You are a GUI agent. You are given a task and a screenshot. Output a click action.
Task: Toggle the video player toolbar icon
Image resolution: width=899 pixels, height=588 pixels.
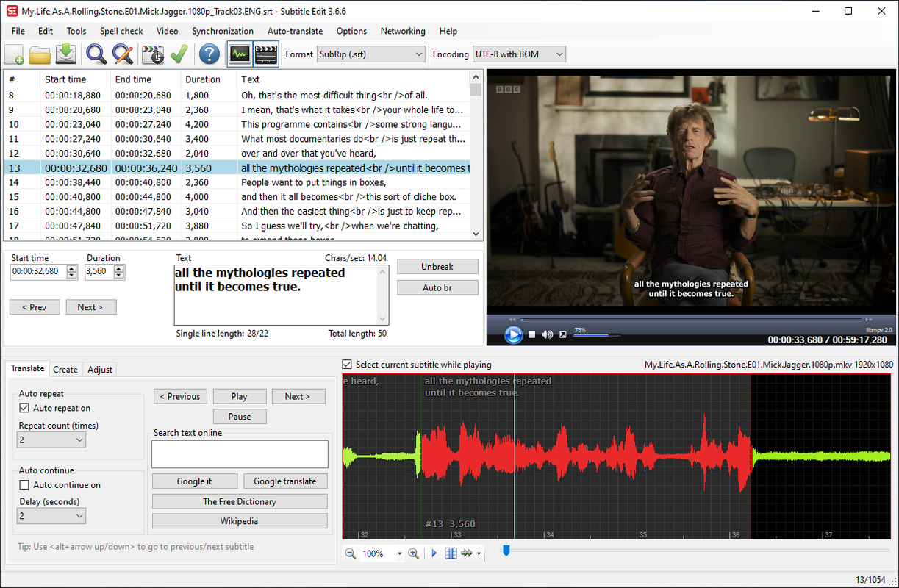click(x=265, y=54)
